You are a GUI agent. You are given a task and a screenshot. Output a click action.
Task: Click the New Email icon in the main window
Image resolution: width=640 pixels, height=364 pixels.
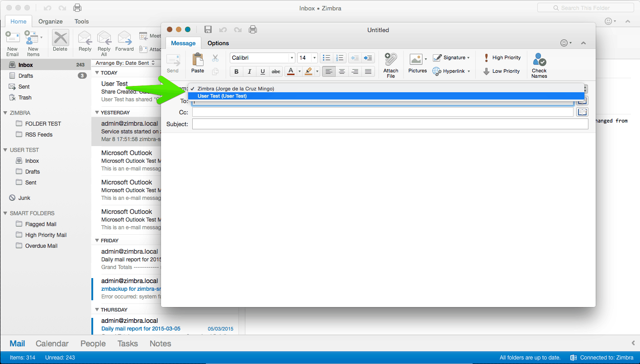pos(12,37)
